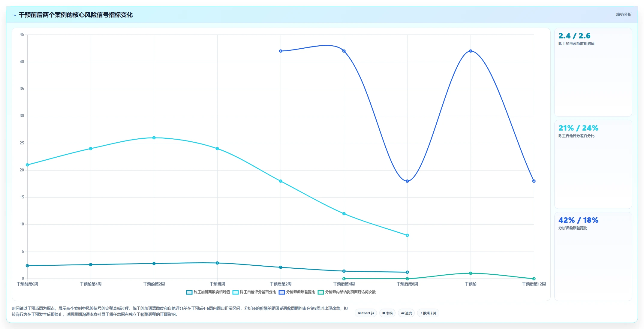The image size is (644, 329).
Task: Click the green 转岗访问 point at 干预前
Action: (x=471, y=273)
